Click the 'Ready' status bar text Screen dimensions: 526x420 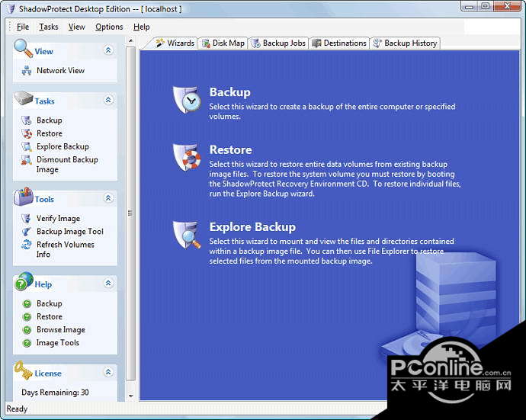[x=17, y=409]
